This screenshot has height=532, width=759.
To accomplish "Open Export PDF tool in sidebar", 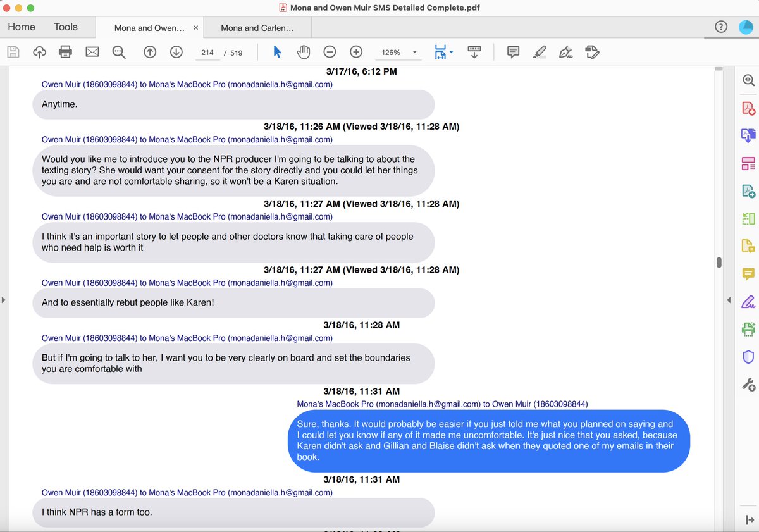I will [748, 135].
